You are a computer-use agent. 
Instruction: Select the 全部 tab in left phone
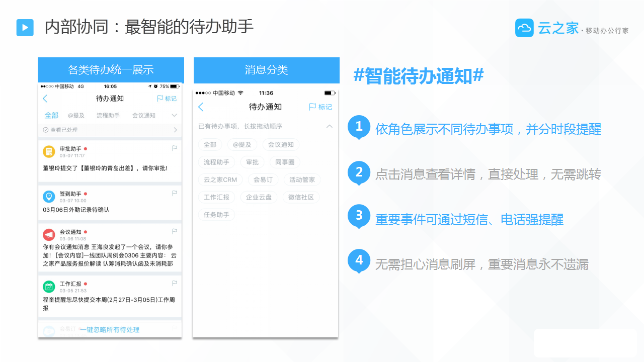(51, 115)
